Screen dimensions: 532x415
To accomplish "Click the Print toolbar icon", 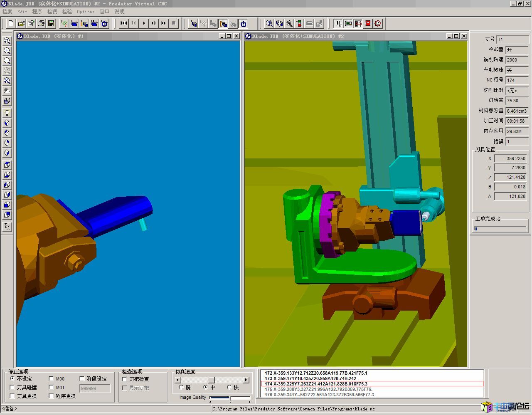I will pos(41,23).
